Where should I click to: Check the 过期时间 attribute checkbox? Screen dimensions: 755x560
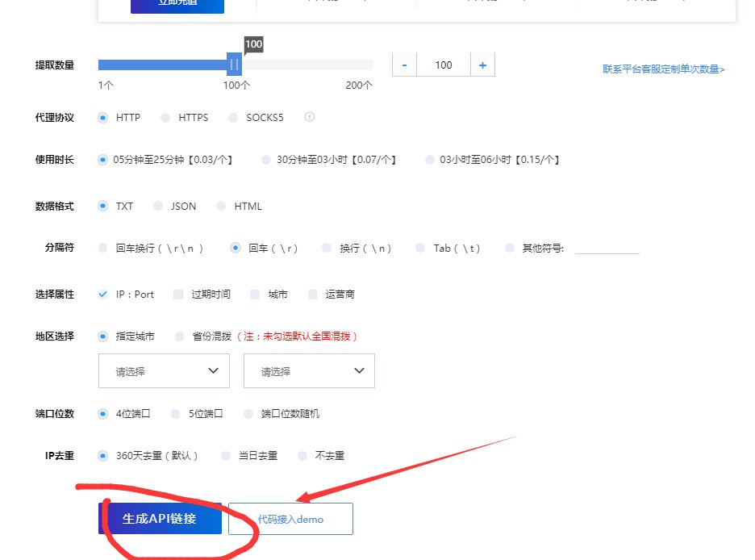(177, 294)
